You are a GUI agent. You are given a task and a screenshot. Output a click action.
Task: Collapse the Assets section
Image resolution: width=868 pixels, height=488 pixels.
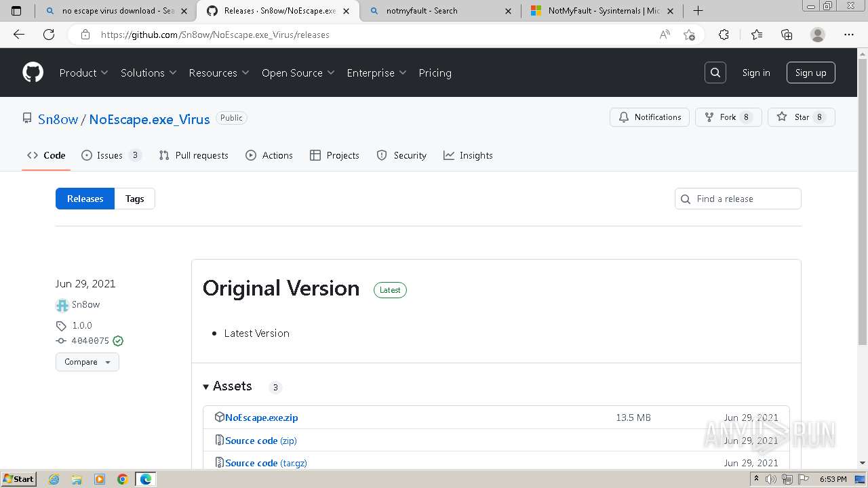227,386
